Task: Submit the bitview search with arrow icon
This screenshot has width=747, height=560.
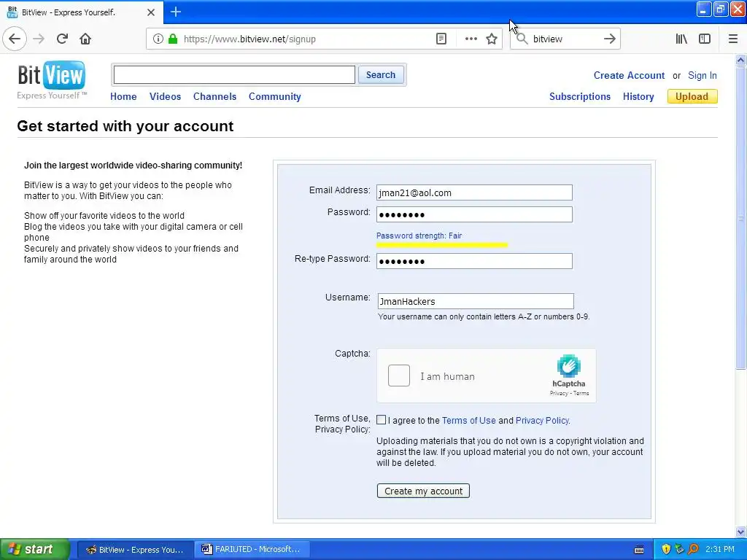Action: [609, 39]
